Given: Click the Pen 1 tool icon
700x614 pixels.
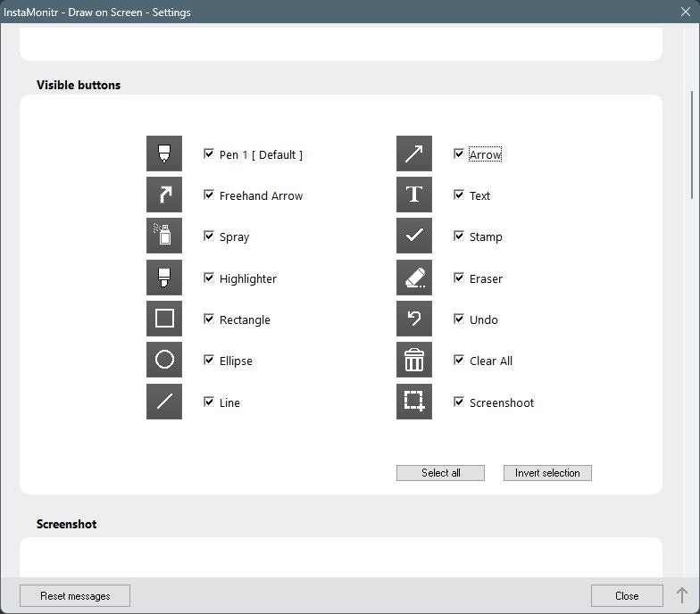Looking at the screenshot, I should (164, 153).
